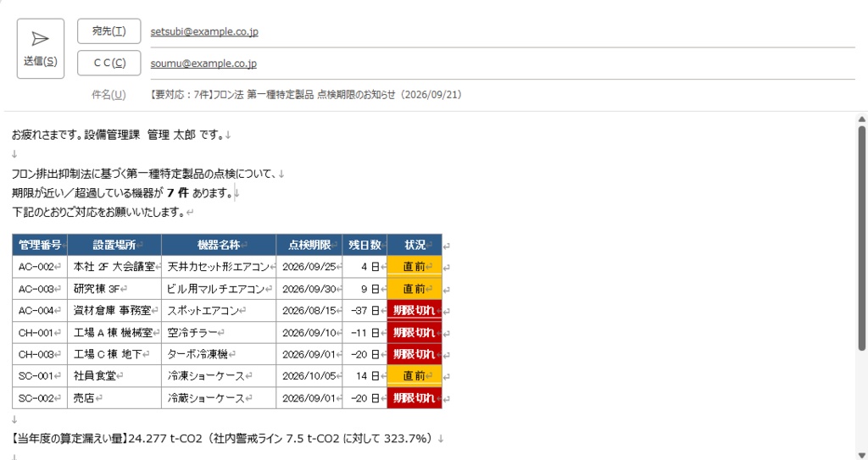Select cell AC-002
This screenshot has height=460, width=868.
40,267
